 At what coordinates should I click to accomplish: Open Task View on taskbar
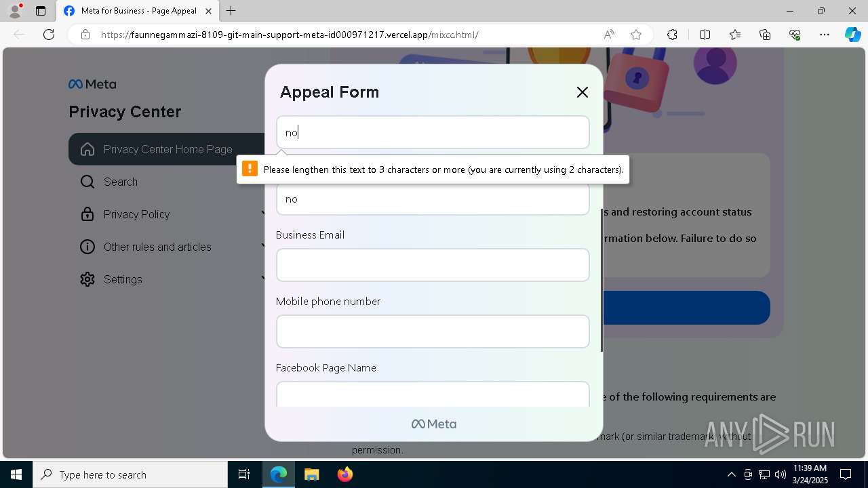[244, 474]
